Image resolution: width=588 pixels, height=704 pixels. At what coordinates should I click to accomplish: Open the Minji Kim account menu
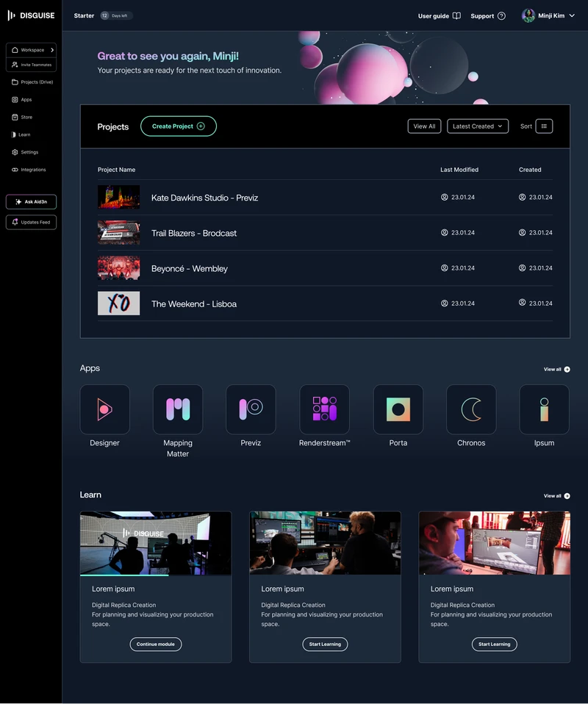pyautogui.click(x=548, y=15)
